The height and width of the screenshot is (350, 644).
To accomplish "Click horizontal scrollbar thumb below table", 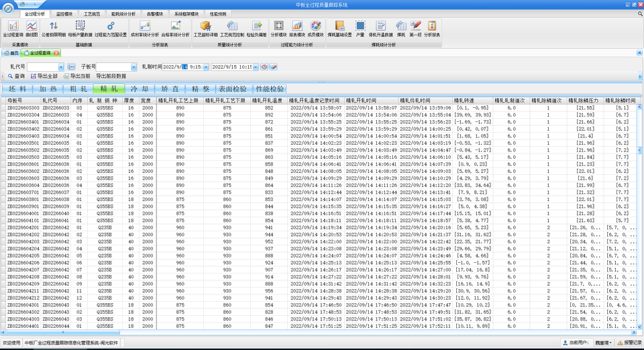I will tap(63, 333).
